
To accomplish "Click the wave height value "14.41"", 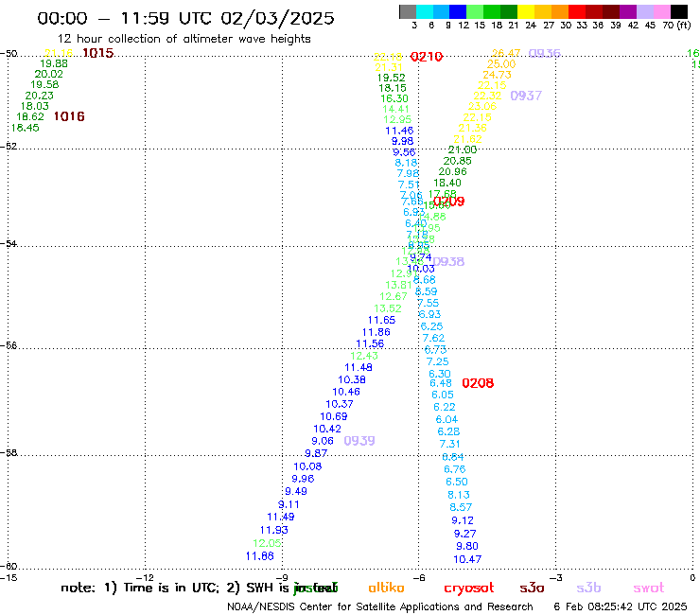I will [395, 109].
